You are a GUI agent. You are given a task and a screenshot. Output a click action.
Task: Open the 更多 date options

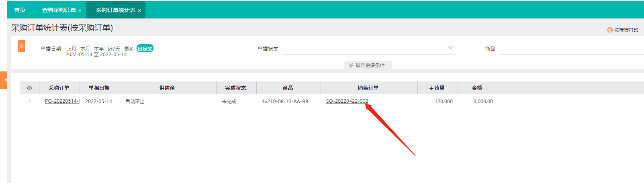[x=129, y=49]
